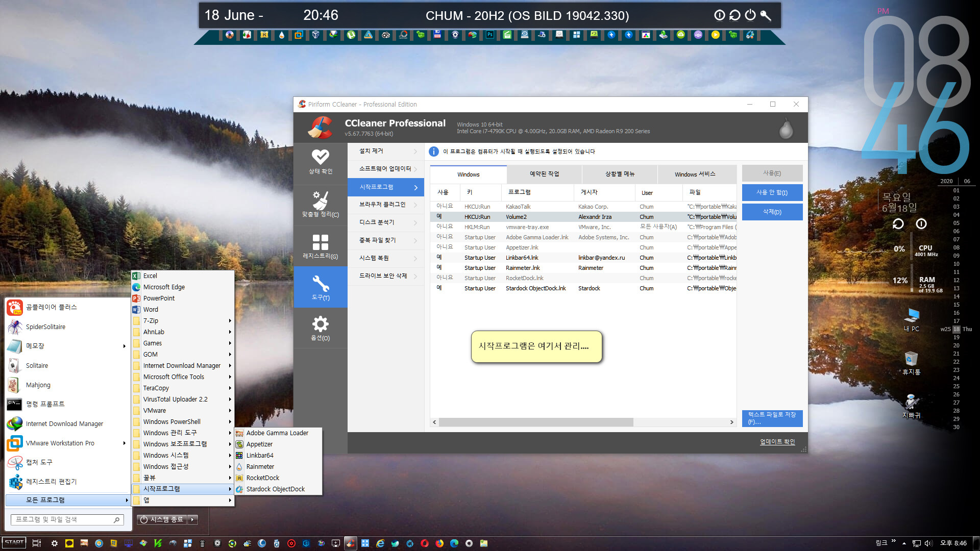Click the volume icon in the system tray
980x551 pixels.
928,543
